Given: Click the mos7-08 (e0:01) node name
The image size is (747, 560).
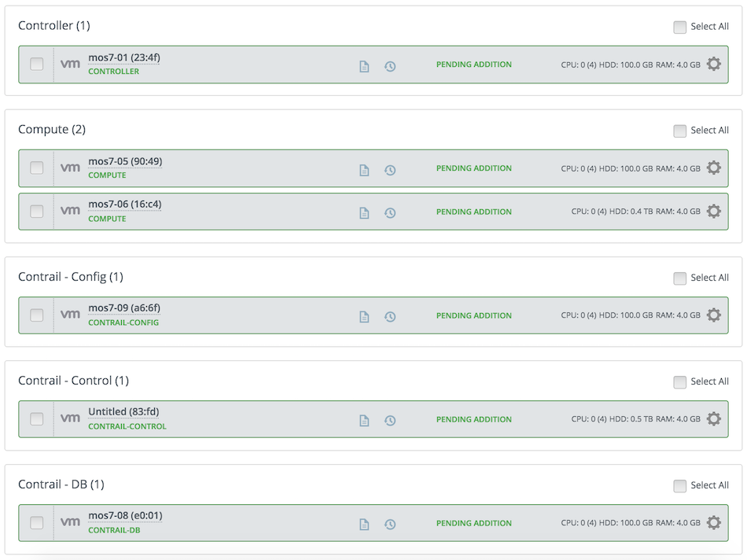Looking at the screenshot, I should point(125,516).
